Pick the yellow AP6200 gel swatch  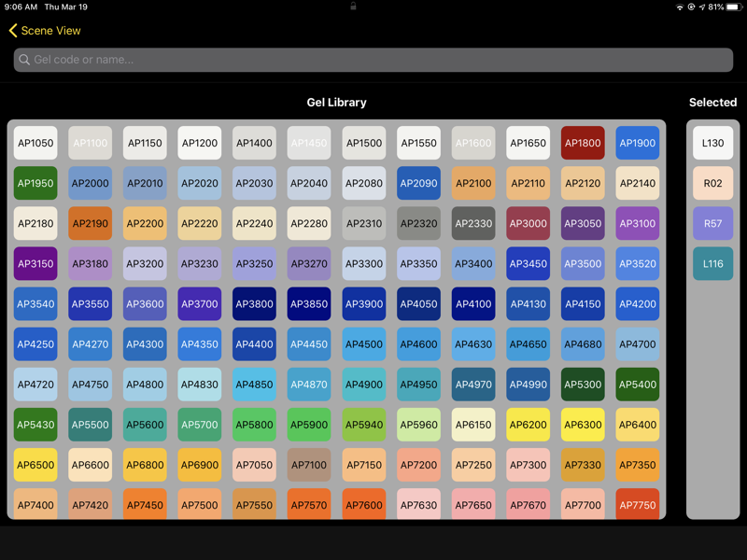point(529,425)
